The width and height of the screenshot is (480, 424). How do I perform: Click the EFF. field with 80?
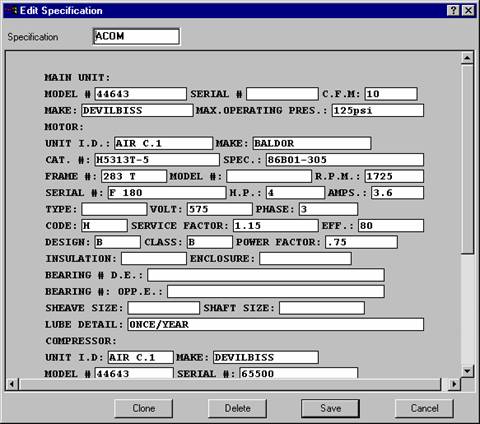391,226
